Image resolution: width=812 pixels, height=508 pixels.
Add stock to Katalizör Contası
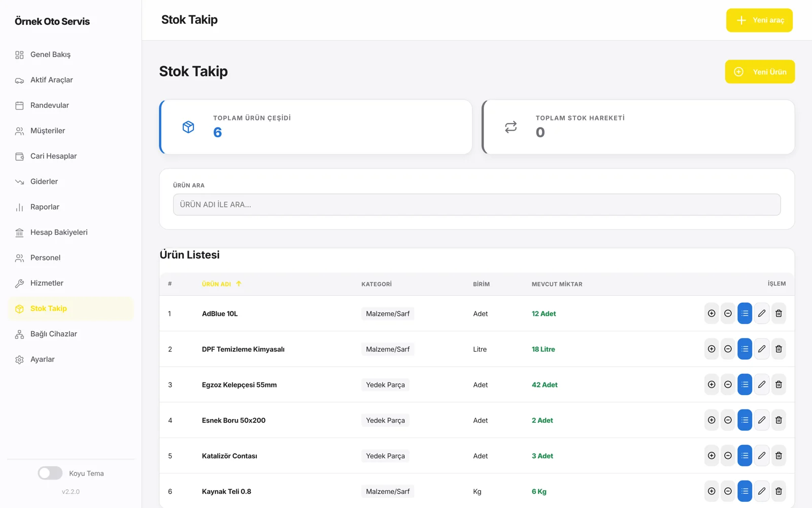pos(712,456)
